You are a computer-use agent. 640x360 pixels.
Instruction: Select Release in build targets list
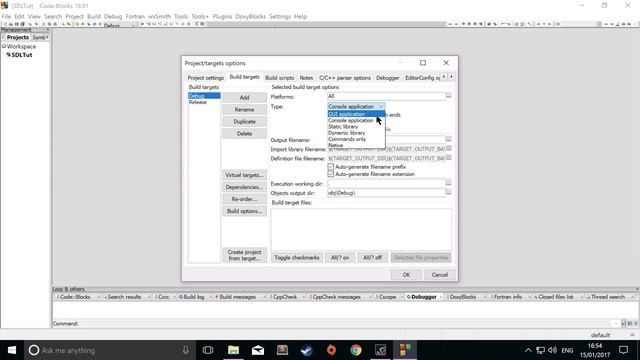click(x=198, y=102)
